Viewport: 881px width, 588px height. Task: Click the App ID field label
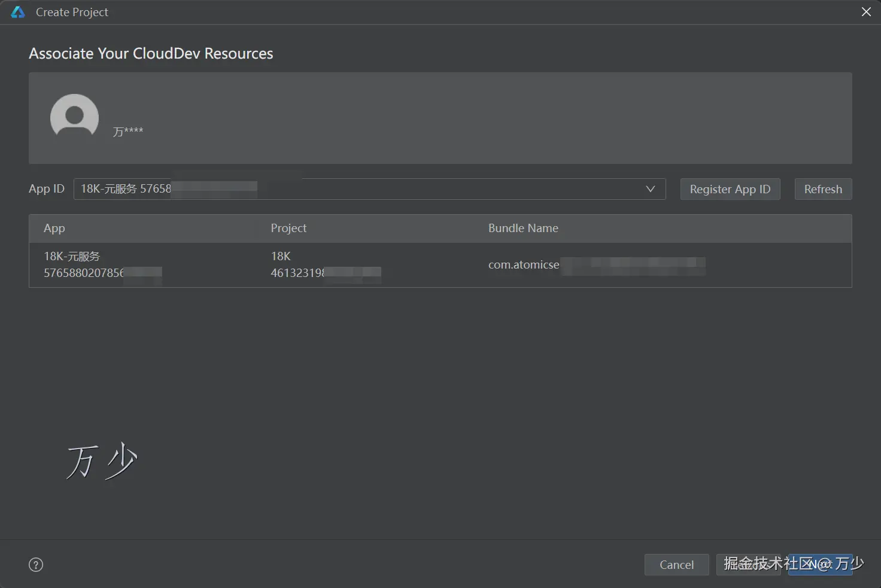click(x=47, y=189)
